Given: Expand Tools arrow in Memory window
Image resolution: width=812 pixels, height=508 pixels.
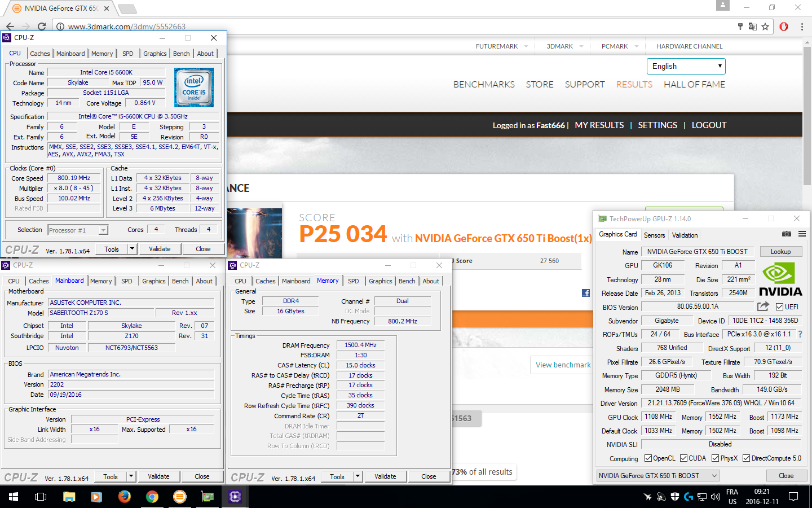Looking at the screenshot, I should click(358, 476).
